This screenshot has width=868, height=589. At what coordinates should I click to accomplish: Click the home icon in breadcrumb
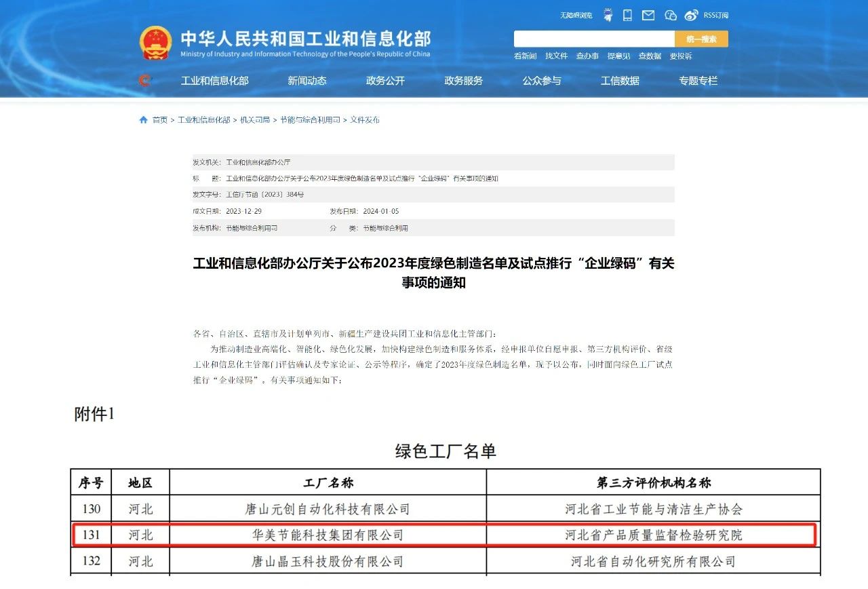143,120
